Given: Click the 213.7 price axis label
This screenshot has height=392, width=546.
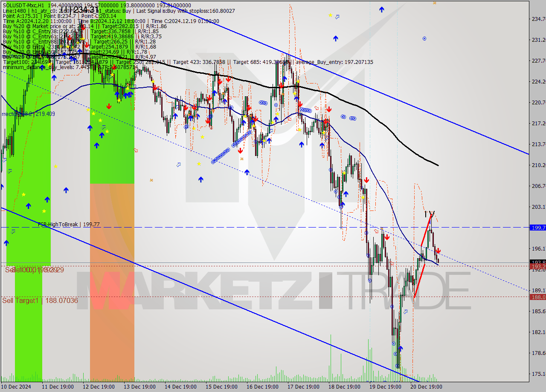Looking at the screenshot, I should pos(539,144).
